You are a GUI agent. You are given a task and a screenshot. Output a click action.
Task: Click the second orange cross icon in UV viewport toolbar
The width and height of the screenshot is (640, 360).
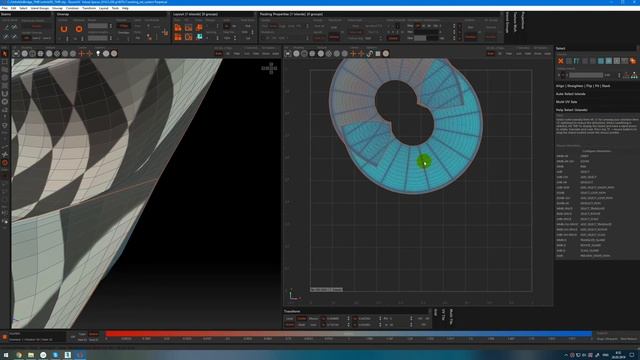[361, 53]
